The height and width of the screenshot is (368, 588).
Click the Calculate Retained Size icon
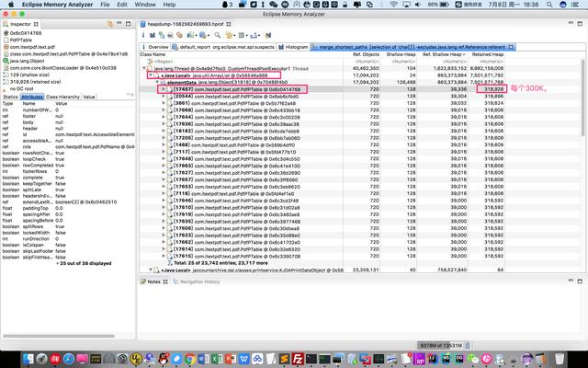click(241, 35)
